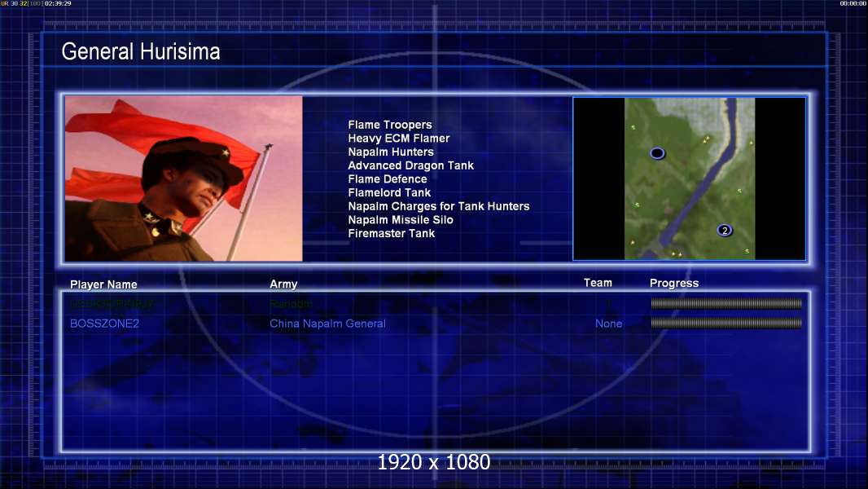Click Flame Troopers in the ability list

point(390,125)
